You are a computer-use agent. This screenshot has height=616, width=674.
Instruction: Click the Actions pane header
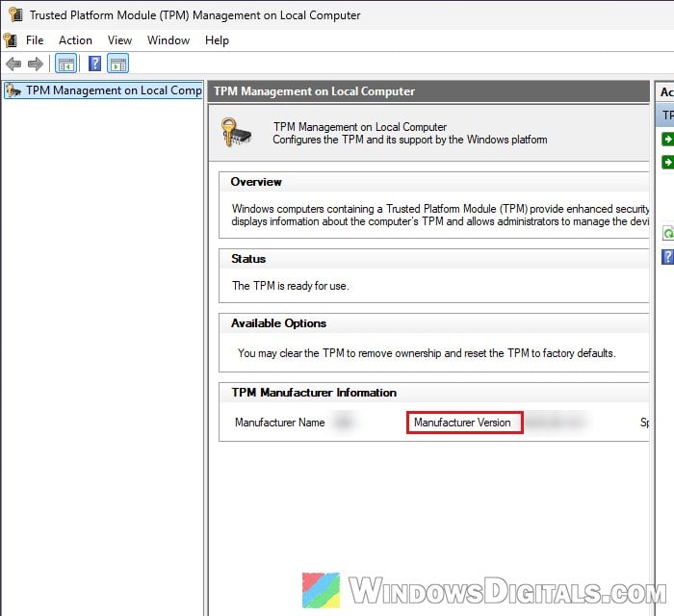tap(664, 91)
